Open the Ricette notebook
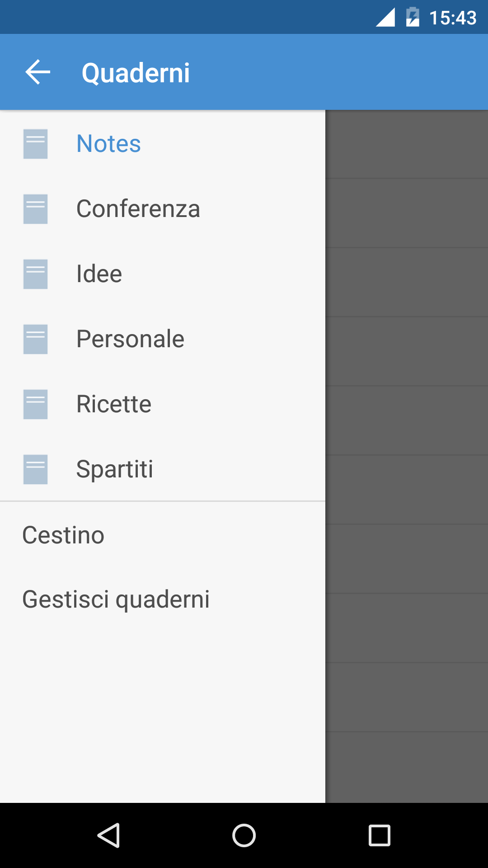488x868 pixels. point(163,404)
